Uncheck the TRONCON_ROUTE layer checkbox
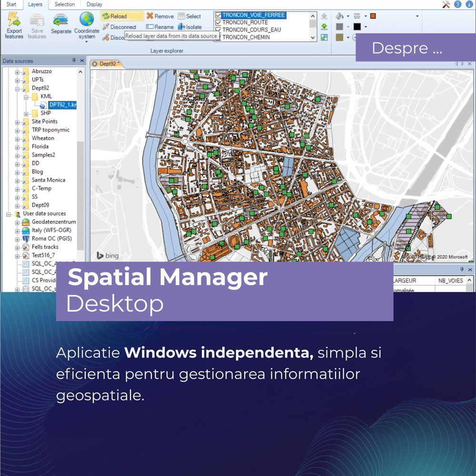This screenshot has width=476, height=476. tap(218, 22)
